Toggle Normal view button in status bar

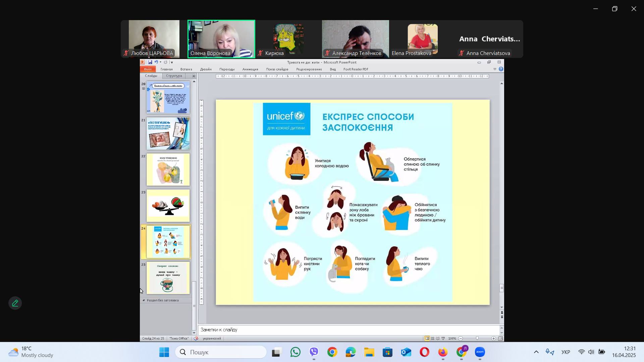tap(427, 339)
